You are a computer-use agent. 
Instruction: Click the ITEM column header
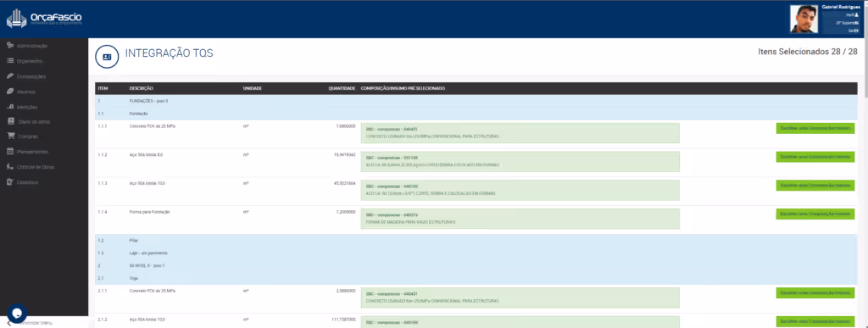103,88
